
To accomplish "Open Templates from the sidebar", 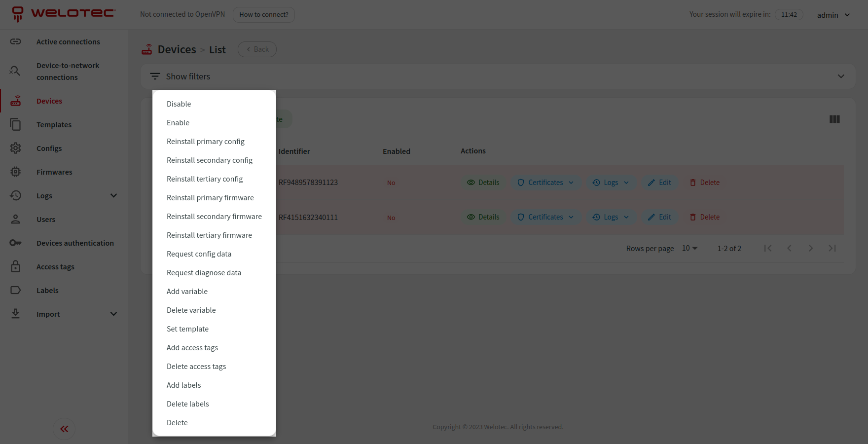I will tap(54, 125).
